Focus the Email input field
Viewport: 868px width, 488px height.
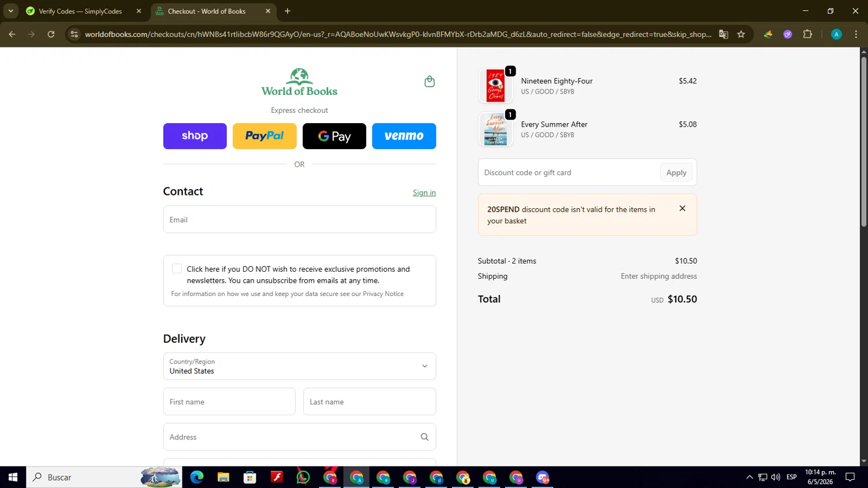(299, 220)
